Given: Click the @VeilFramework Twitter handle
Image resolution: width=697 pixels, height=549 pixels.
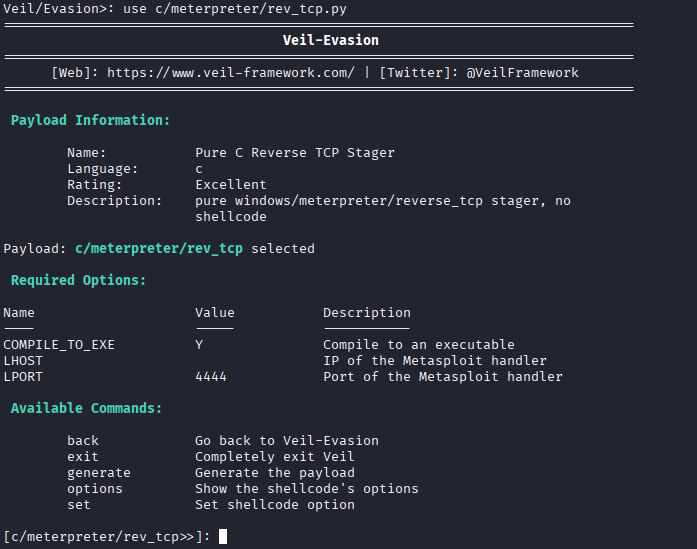Looking at the screenshot, I should [x=522, y=73].
